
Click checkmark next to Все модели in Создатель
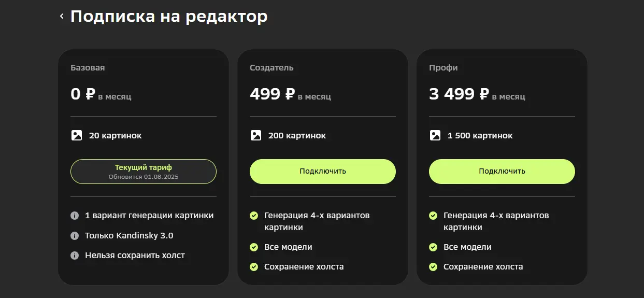(x=254, y=247)
